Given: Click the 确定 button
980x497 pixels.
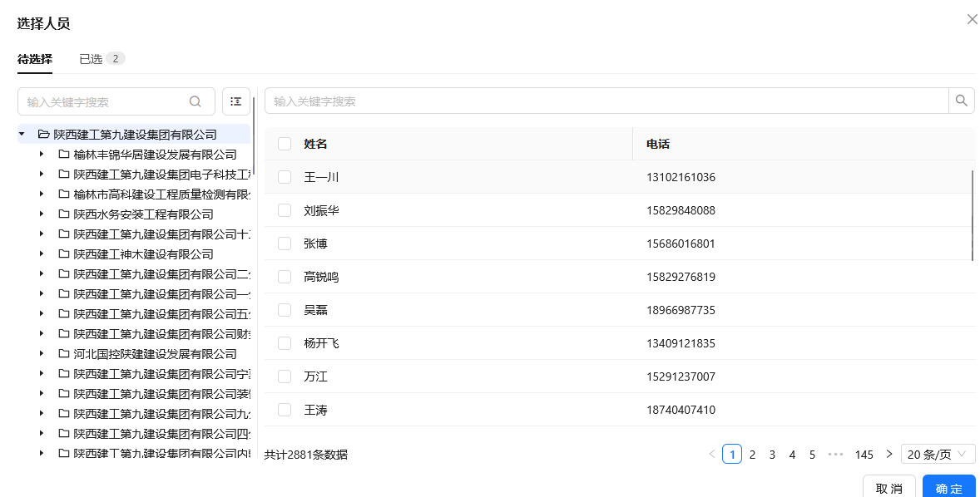Looking at the screenshot, I should pos(948,488).
